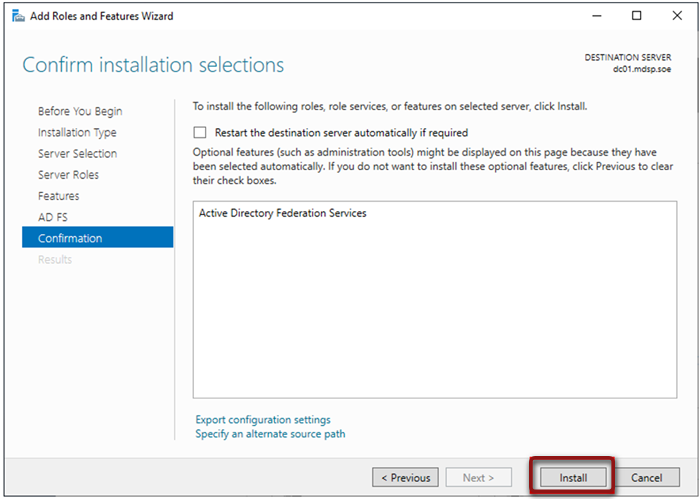Maximize the wizard window
The height and width of the screenshot is (499, 700).
(x=637, y=16)
